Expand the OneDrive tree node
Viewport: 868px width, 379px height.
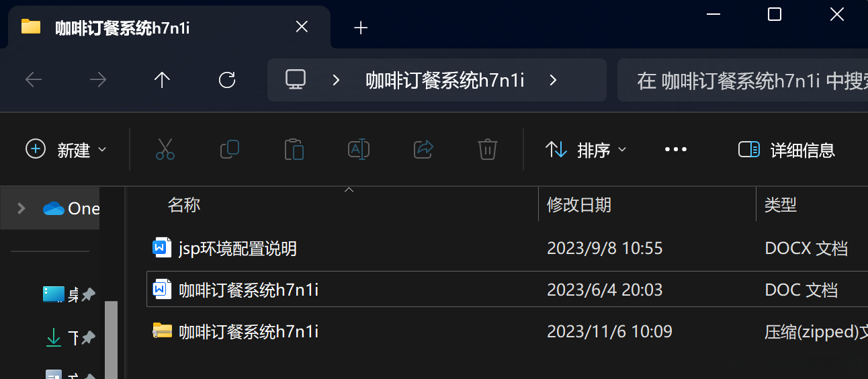pyautogui.click(x=21, y=208)
